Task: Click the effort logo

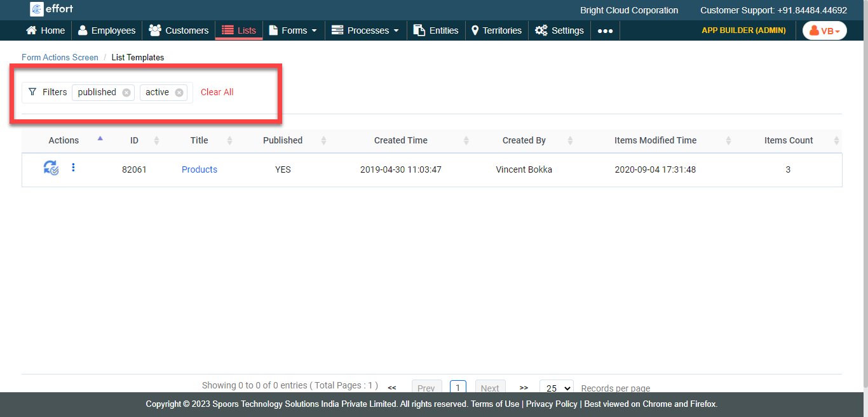Action: [51, 9]
